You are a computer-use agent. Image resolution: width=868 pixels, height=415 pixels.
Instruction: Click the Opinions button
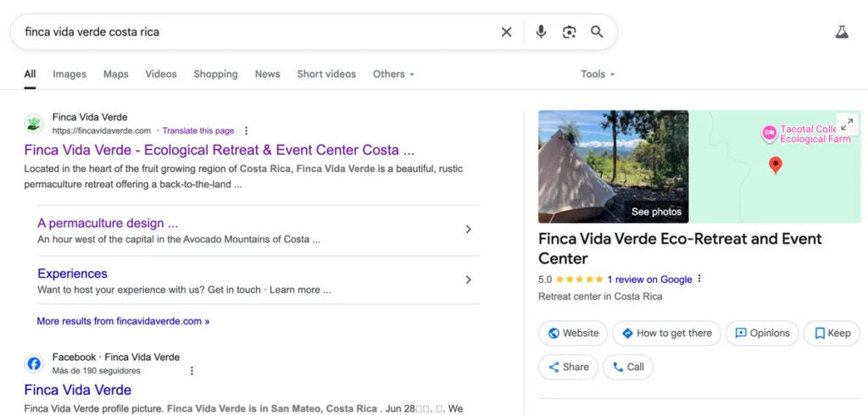coord(762,333)
